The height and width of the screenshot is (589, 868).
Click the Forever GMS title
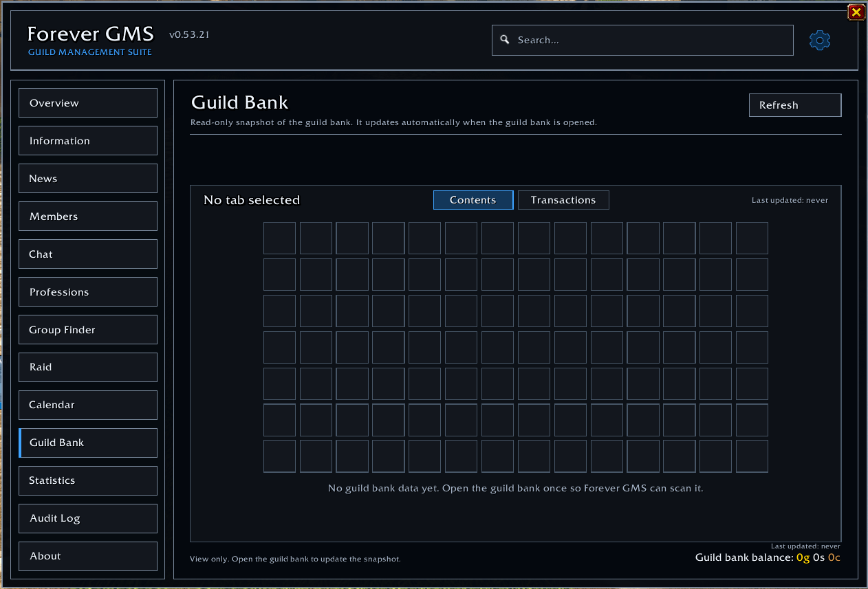pyautogui.click(x=90, y=34)
